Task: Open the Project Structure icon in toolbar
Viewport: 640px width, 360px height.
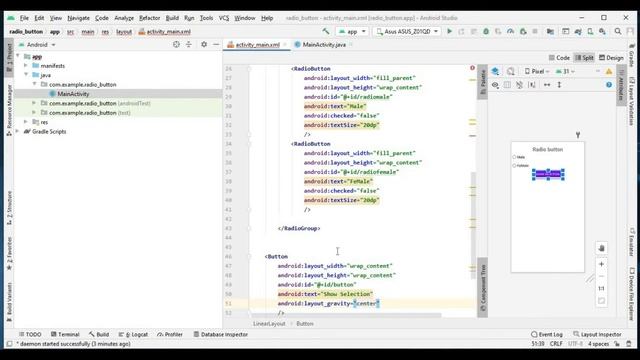Action: [x=550, y=31]
